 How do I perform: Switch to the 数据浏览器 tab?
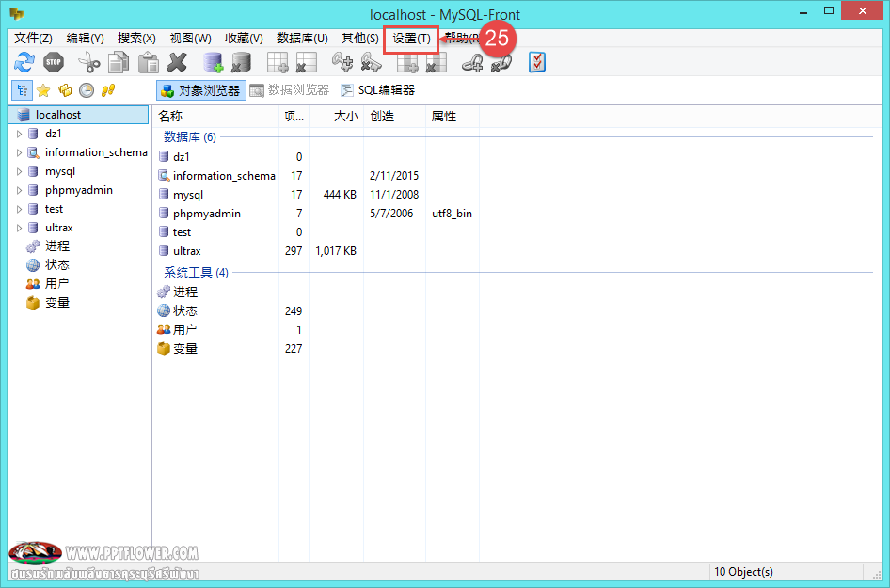[x=290, y=90]
